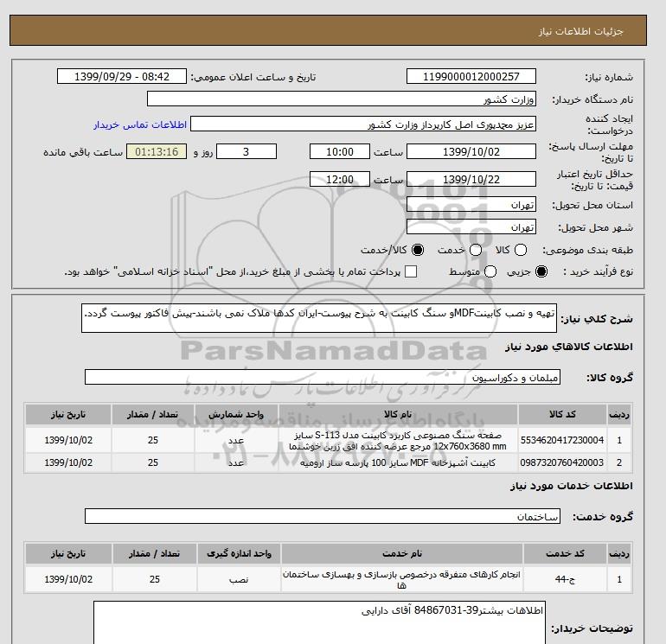This screenshot has width=666, height=644.
Task: Click the response deadline time 10:00 field
Action: click(x=339, y=151)
